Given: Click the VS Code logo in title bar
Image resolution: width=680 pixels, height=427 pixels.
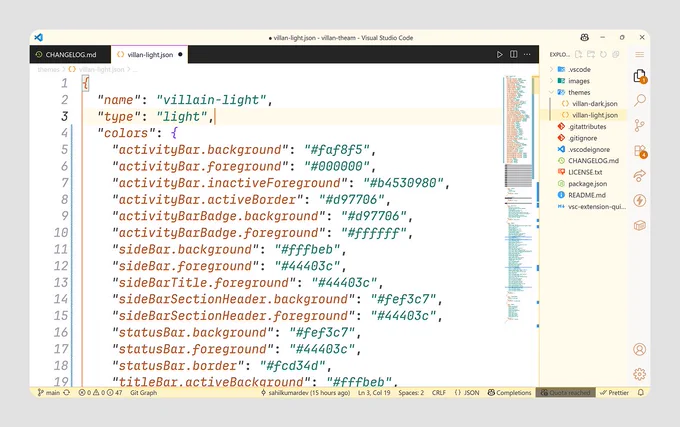Looking at the screenshot, I should (x=39, y=37).
